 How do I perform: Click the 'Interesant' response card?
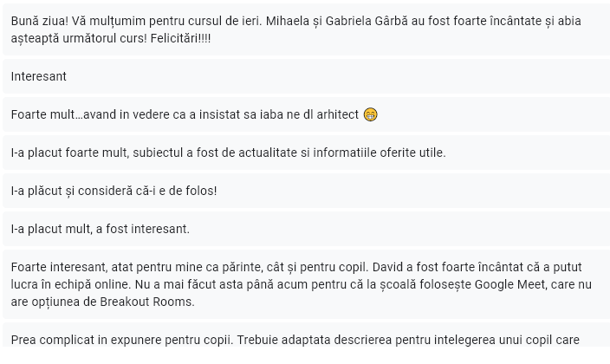coord(306,76)
